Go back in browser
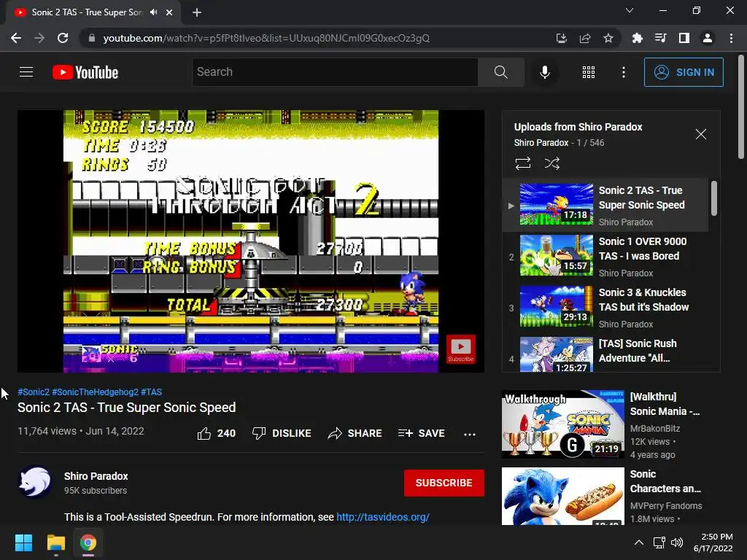 (x=16, y=38)
